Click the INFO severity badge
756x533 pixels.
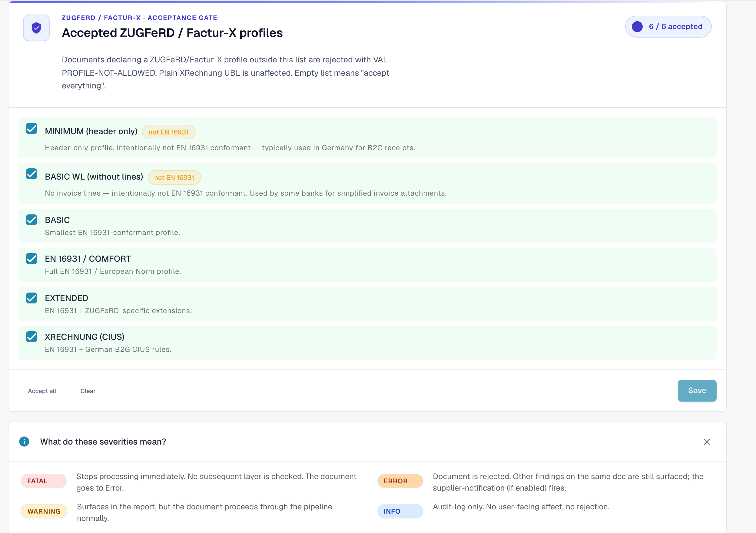click(400, 511)
